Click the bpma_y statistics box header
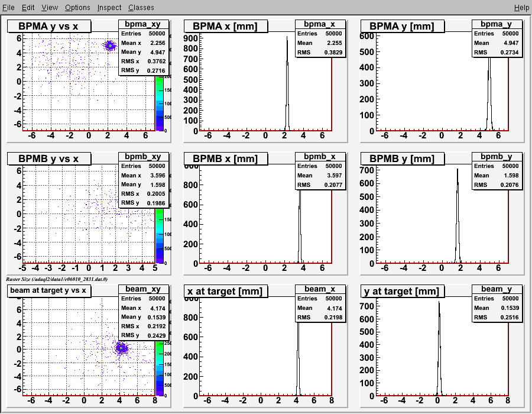This screenshot has width=532, height=414. (x=497, y=24)
